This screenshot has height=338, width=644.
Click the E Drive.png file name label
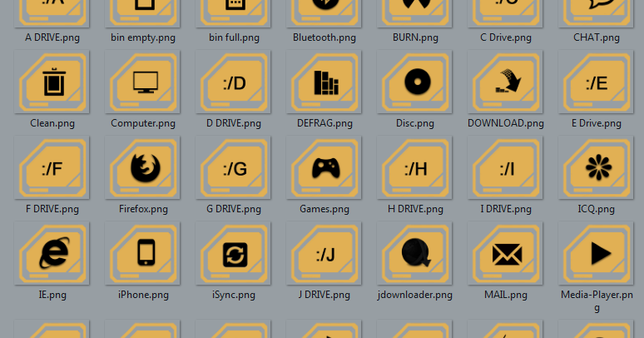tap(597, 123)
